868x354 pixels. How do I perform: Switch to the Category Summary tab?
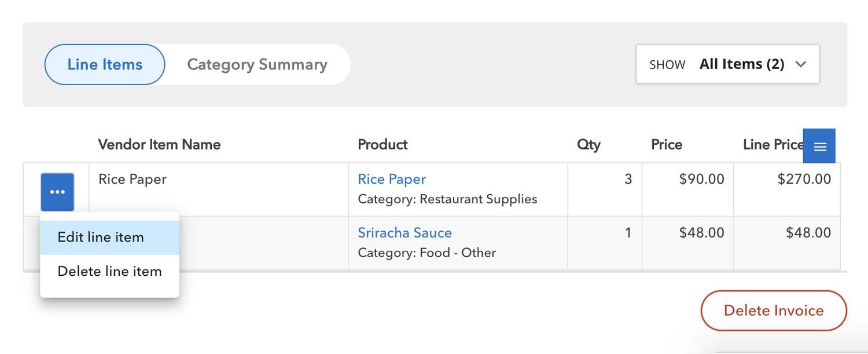(x=258, y=64)
